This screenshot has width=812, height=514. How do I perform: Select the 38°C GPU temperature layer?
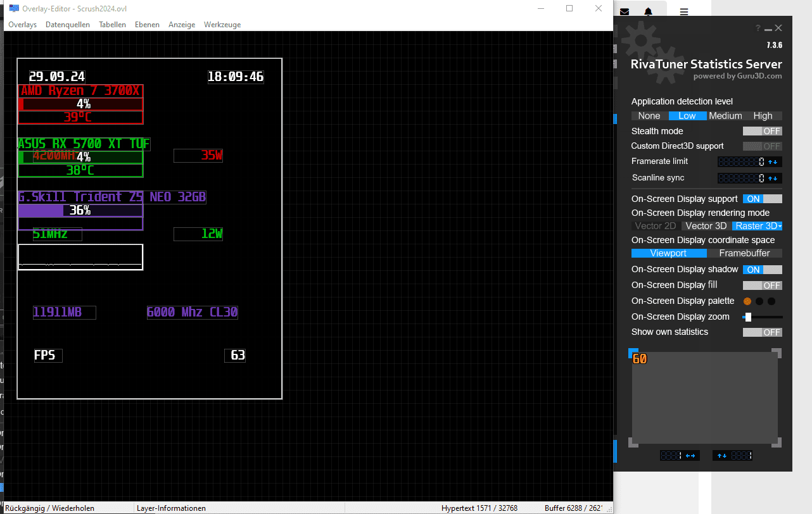point(80,170)
